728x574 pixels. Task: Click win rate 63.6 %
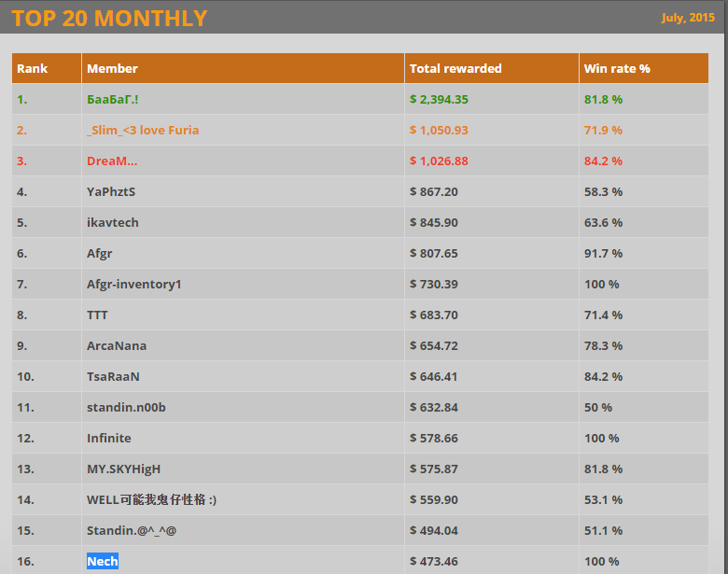[603, 222]
